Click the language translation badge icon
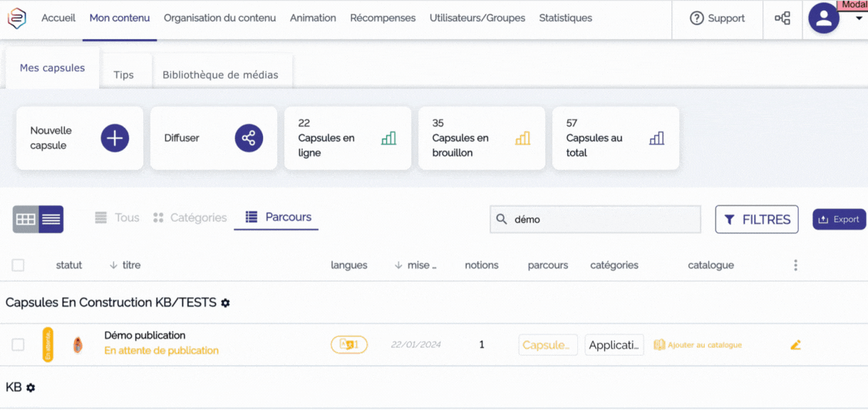 coord(348,345)
